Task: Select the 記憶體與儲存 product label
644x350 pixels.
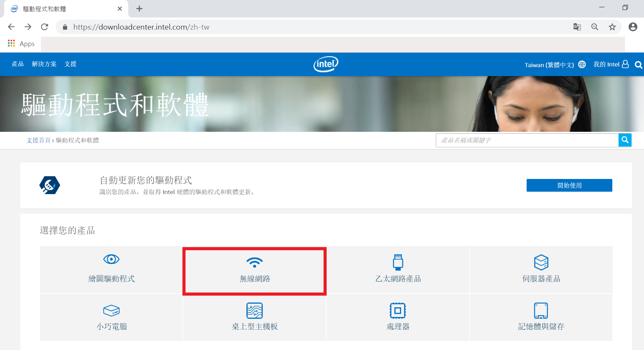Action: (x=541, y=327)
